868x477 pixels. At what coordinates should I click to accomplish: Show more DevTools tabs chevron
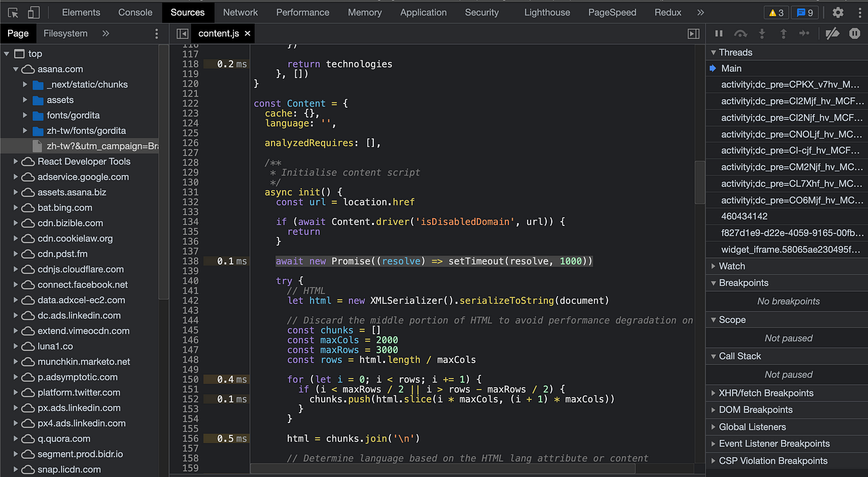701,12
